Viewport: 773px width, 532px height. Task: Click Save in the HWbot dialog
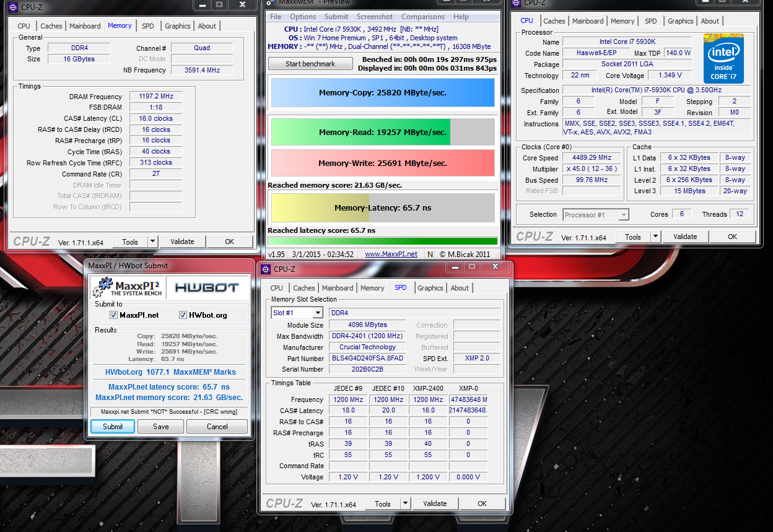pyautogui.click(x=161, y=427)
